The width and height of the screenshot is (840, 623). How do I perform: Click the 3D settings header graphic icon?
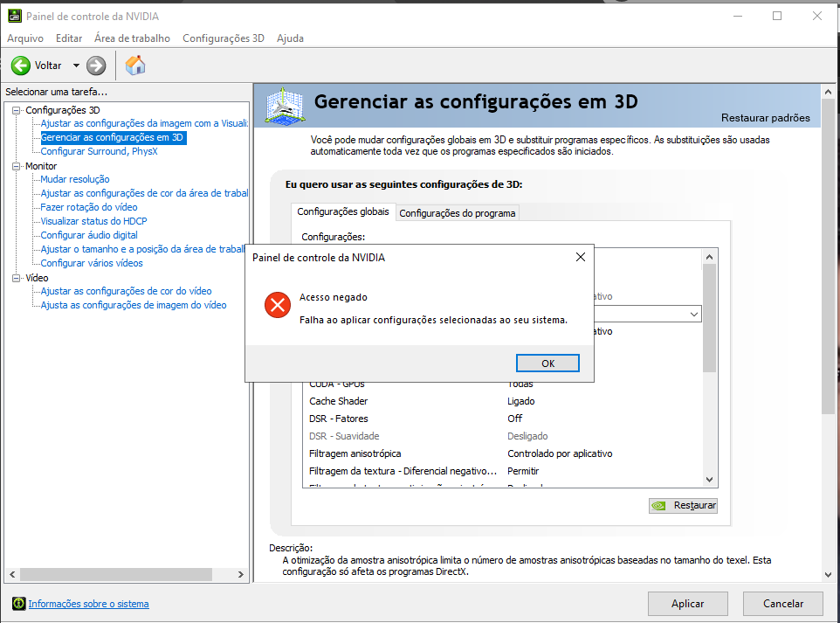tap(285, 106)
